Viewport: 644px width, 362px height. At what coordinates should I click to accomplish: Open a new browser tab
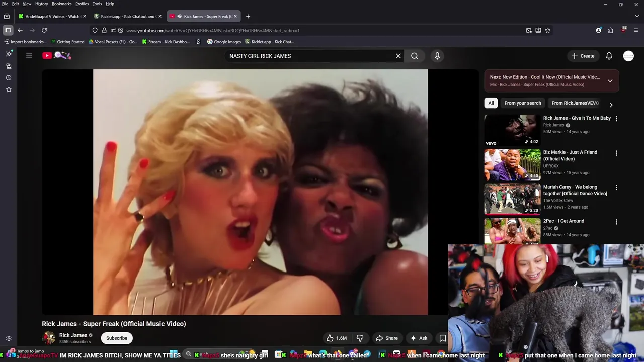[248, 16]
